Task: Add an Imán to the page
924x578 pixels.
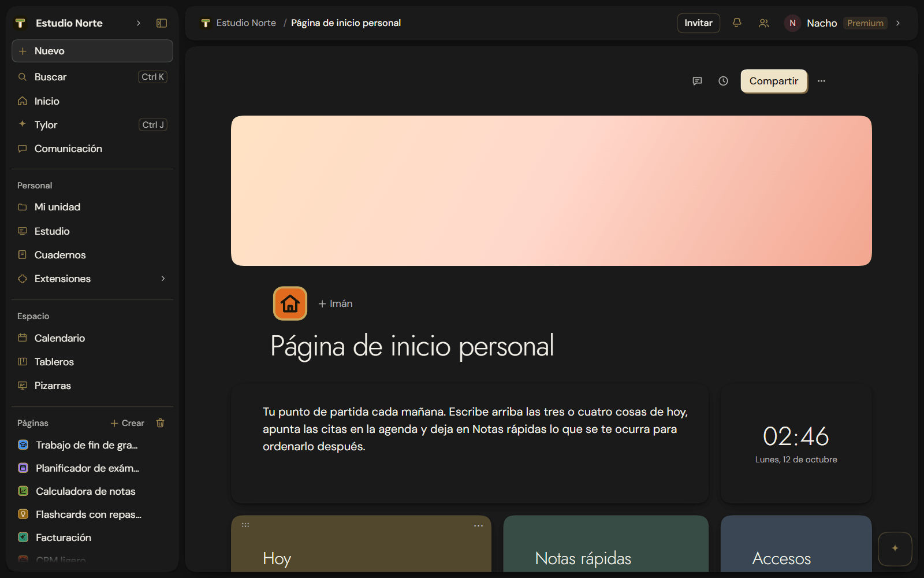Action: [x=336, y=303]
